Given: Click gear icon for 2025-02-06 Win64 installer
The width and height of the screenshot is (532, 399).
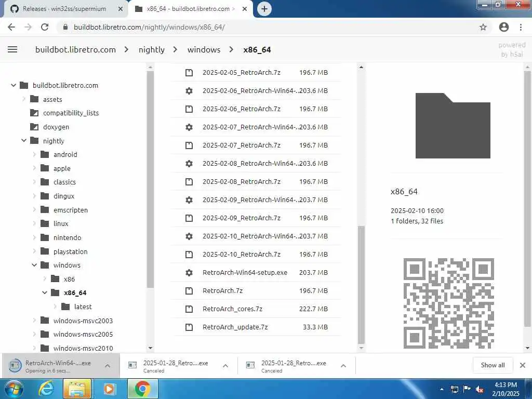Looking at the screenshot, I should pyautogui.click(x=189, y=90).
